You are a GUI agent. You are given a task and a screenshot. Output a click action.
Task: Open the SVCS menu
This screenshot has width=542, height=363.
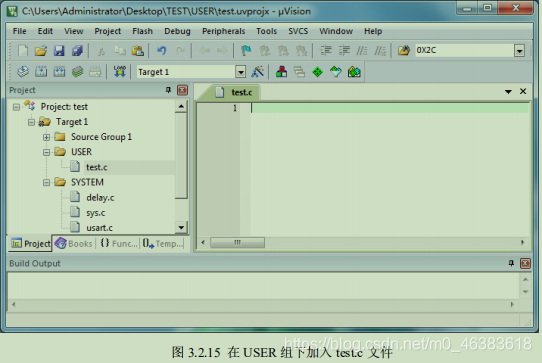[298, 31]
